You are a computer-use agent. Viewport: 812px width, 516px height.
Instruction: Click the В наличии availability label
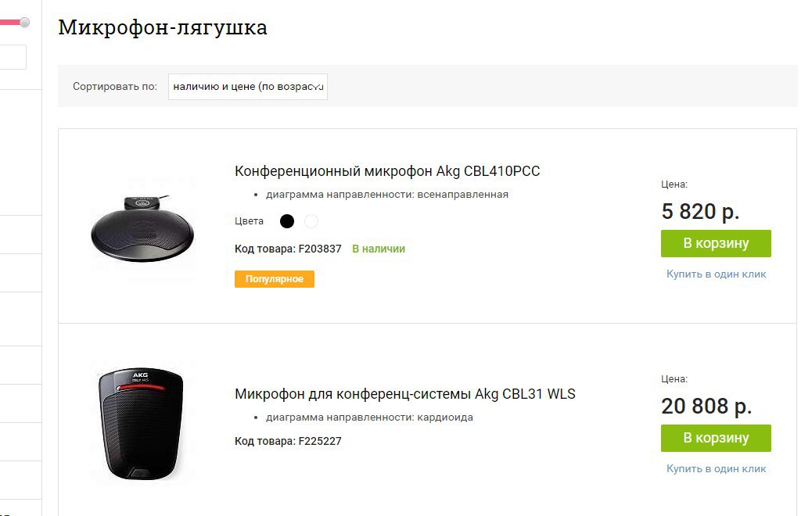point(379,249)
